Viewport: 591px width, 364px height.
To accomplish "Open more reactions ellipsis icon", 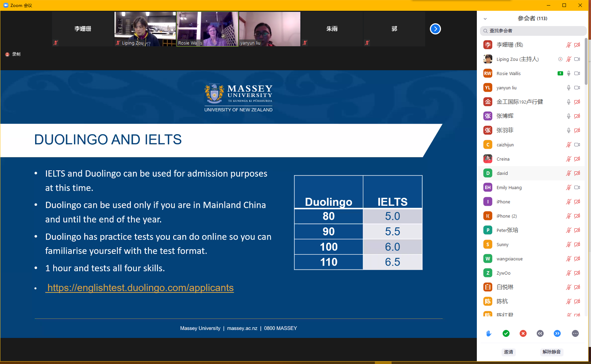I will pos(575,333).
